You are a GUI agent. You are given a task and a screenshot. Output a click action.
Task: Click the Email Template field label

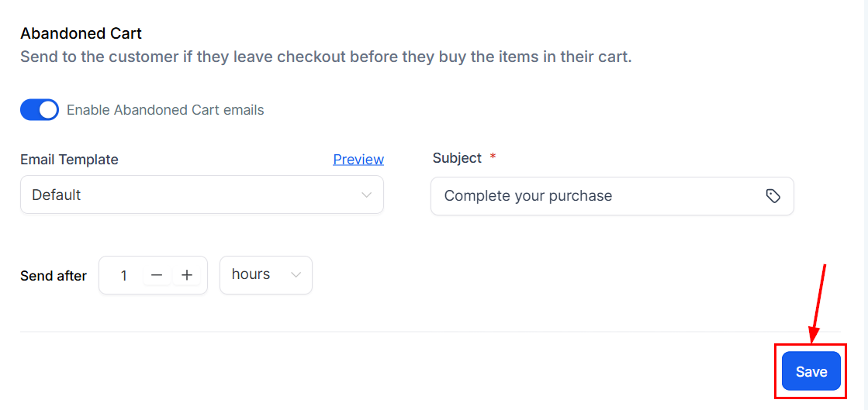tap(69, 160)
